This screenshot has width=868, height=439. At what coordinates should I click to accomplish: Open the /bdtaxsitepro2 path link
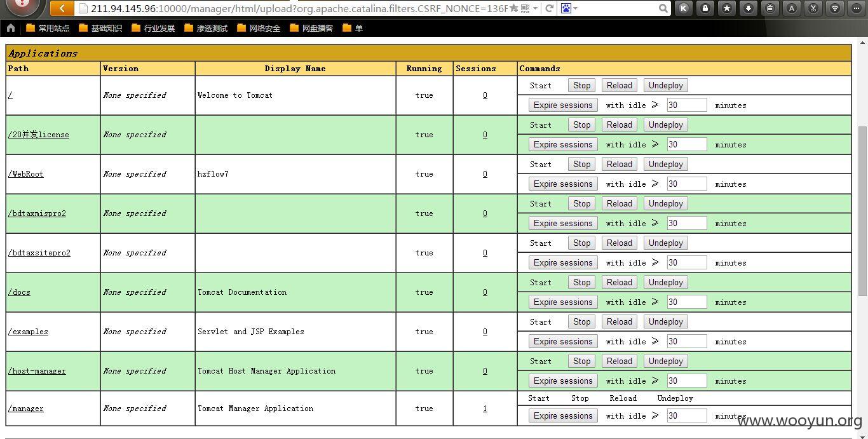(x=39, y=253)
